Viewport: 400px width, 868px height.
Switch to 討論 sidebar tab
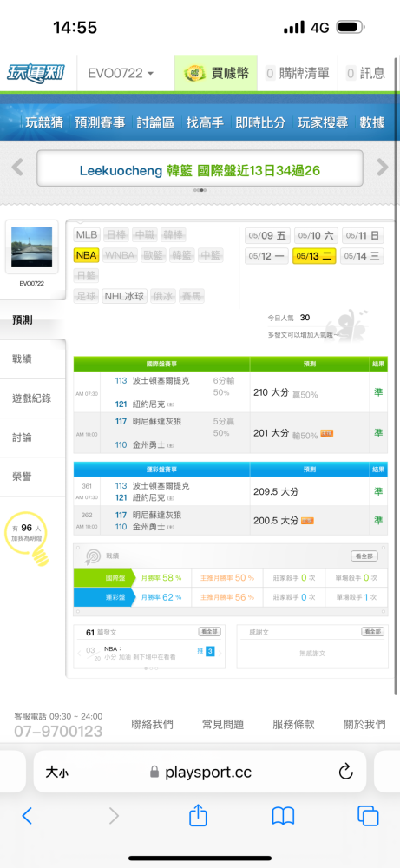33,437
